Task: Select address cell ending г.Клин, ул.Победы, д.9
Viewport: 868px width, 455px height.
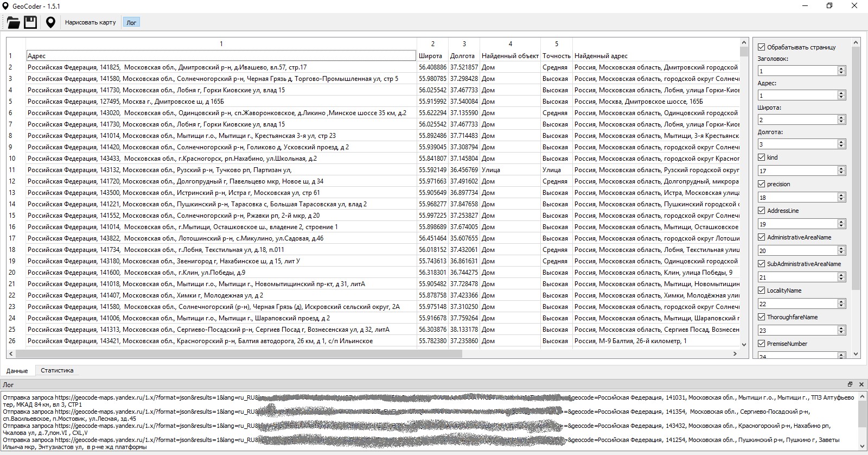Action: click(x=221, y=273)
